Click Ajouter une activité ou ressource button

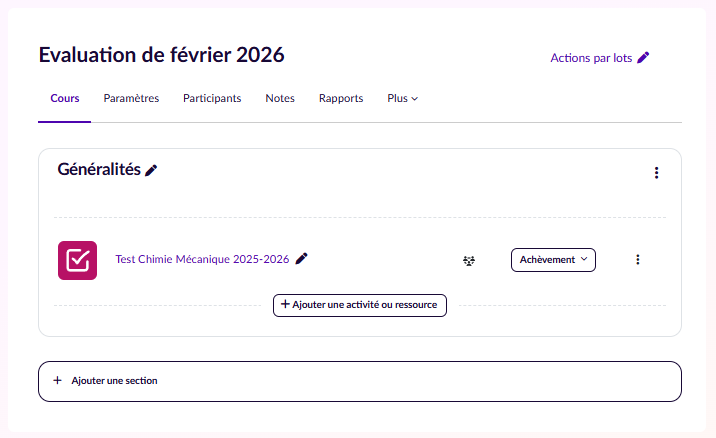tap(360, 305)
